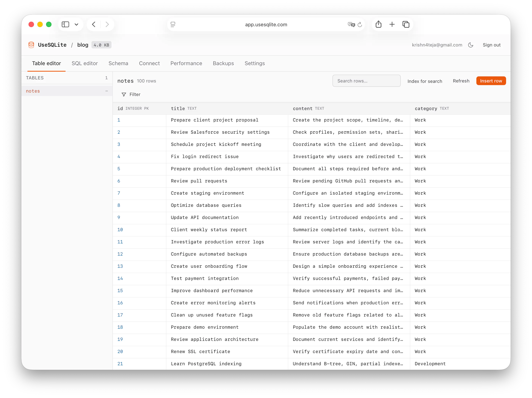Viewport: 532px width, 398px height.
Task: Open the Performance tab
Action: [x=186, y=63]
